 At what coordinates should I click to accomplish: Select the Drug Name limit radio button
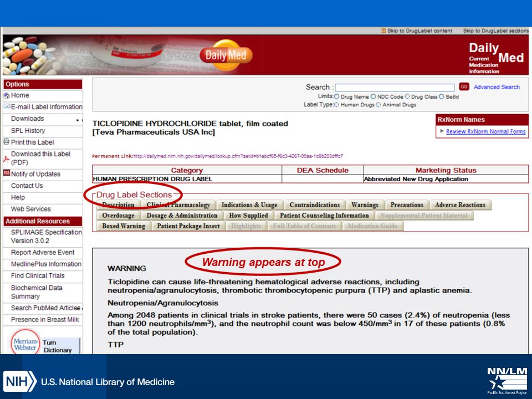click(336, 96)
